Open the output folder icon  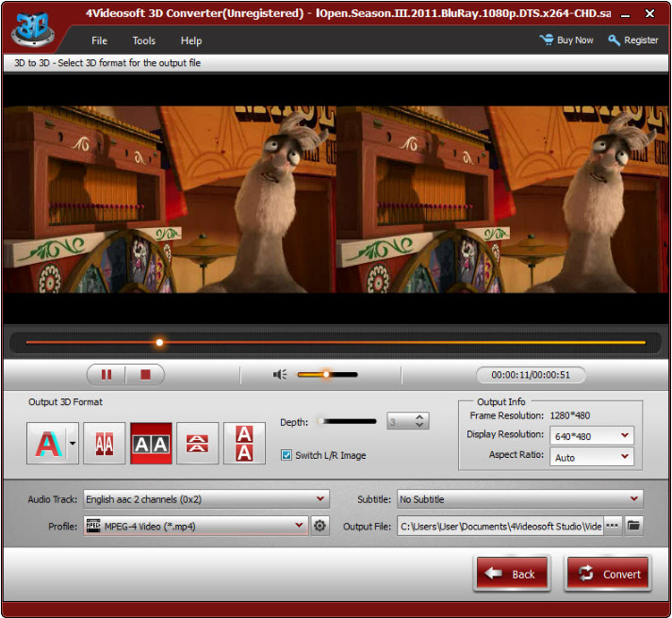633,526
